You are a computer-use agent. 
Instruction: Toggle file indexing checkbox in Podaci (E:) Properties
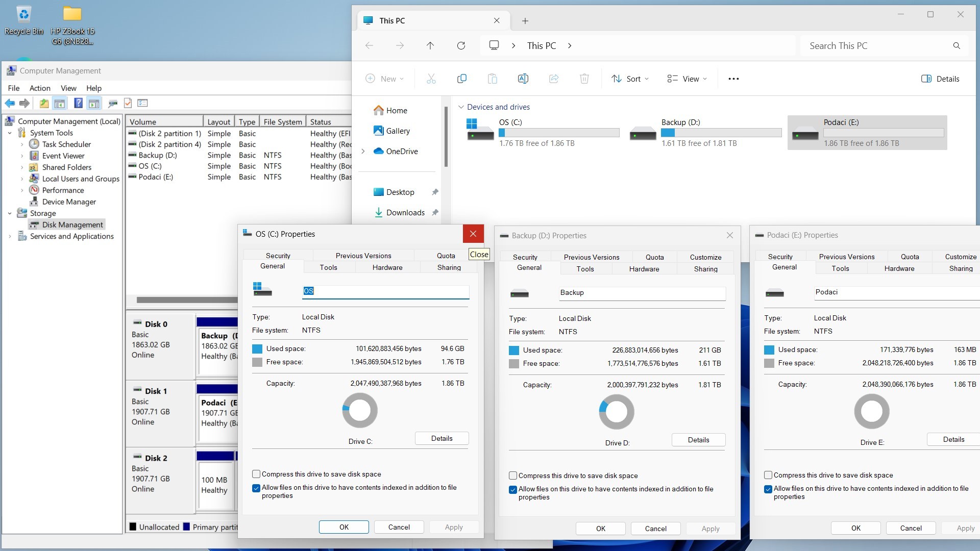768,489
